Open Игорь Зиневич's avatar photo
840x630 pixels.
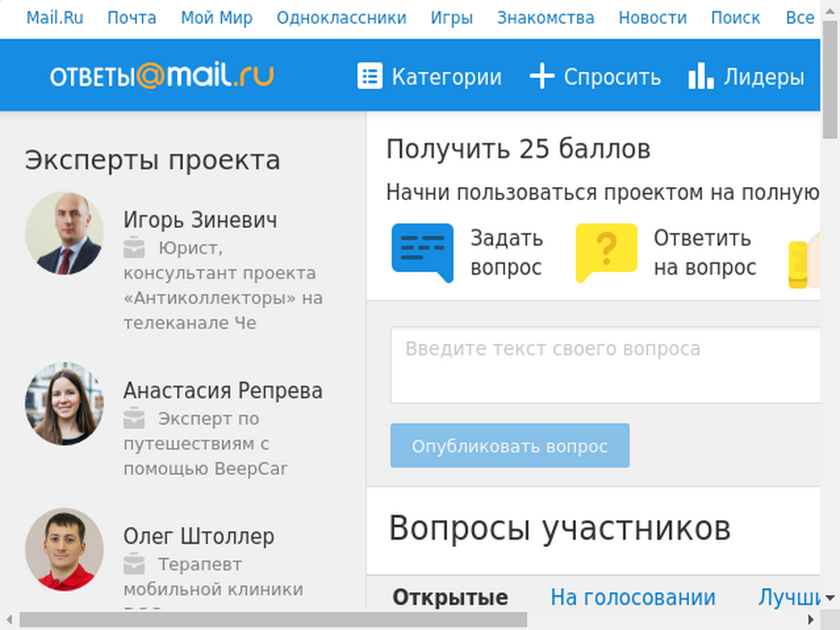(64, 234)
